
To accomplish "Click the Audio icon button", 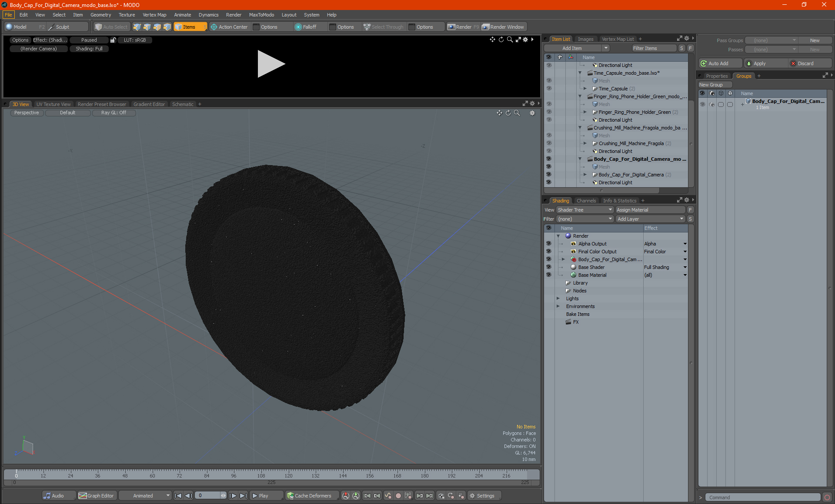I will [x=47, y=496].
